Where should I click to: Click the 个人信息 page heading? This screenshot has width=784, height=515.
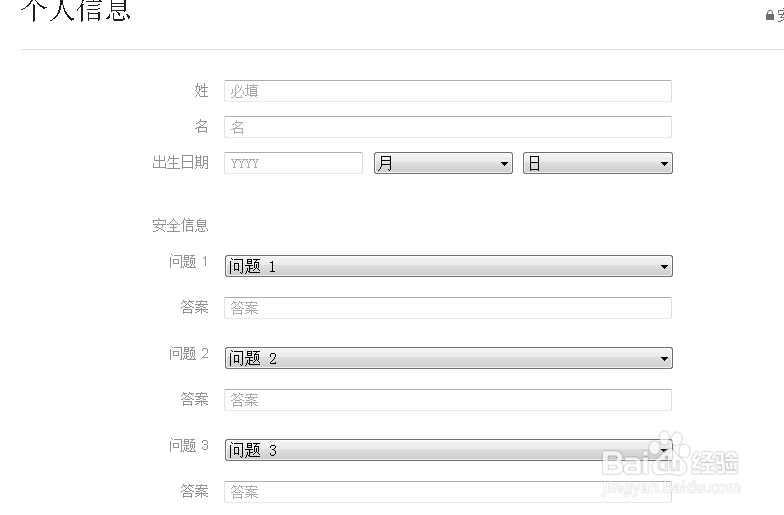click(x=76, y=12)
